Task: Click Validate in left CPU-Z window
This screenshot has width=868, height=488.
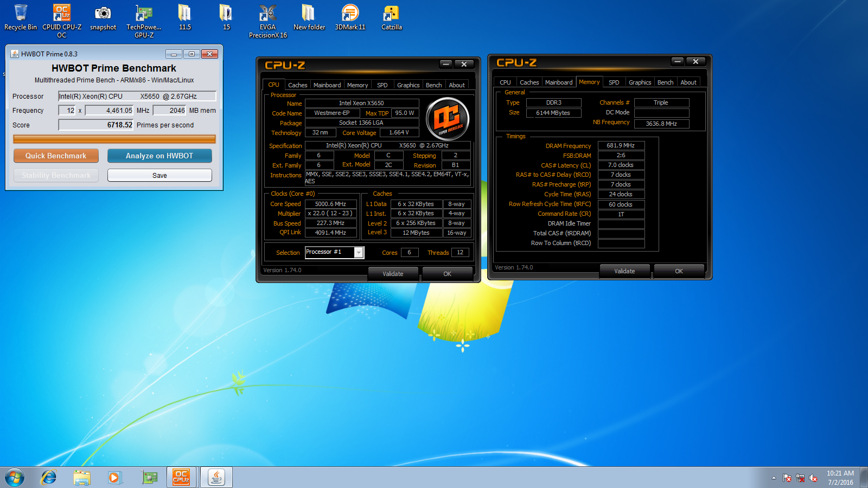Action: (393, 274)
